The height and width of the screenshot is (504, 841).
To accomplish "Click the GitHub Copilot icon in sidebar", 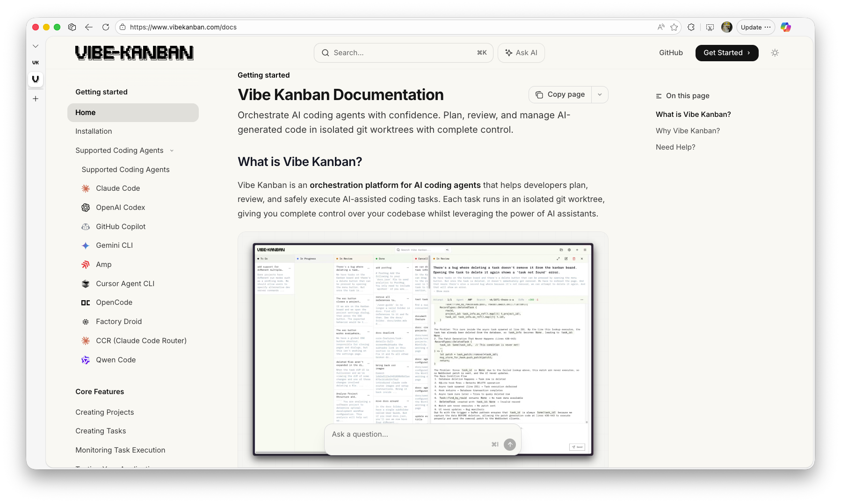I will 86,227.
